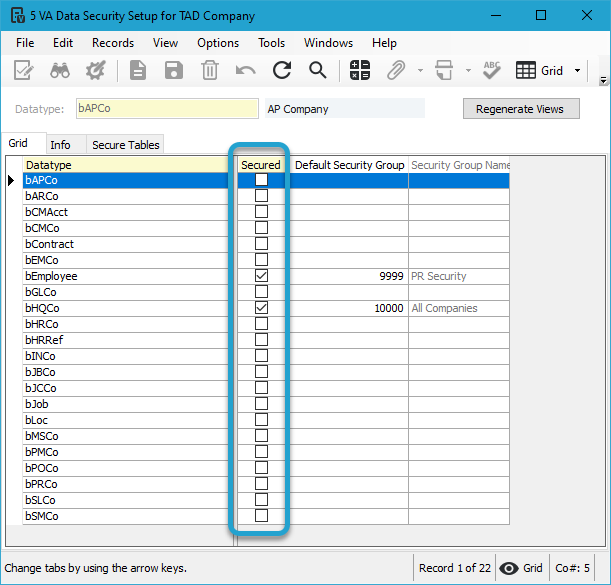Click the edit record checkmark icon
Viewport: 611px width, 585px height.
[23, 71]
